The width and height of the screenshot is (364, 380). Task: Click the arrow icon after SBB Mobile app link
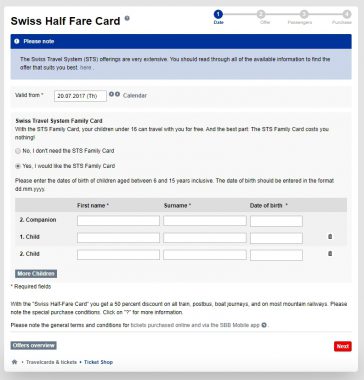[264, 325]
